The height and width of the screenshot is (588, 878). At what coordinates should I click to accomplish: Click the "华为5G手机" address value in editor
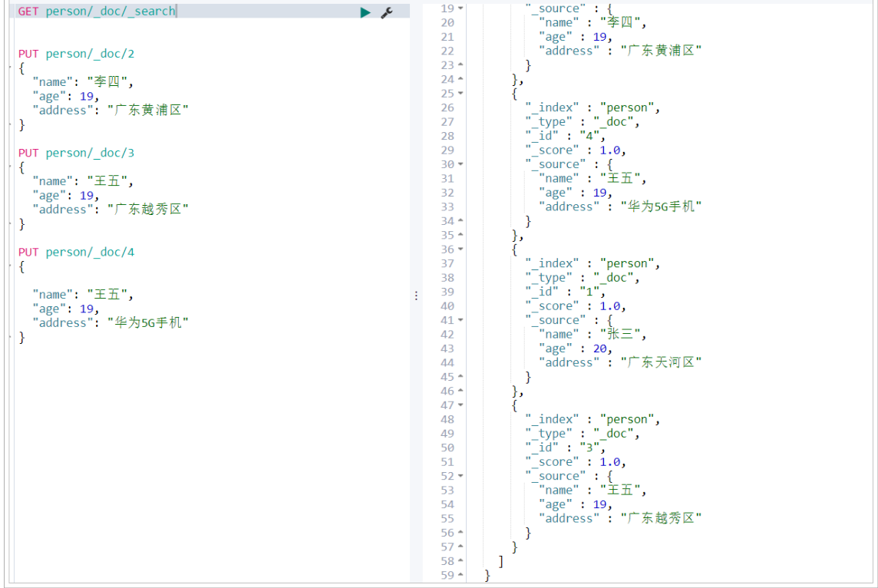(x=148, y=323)
